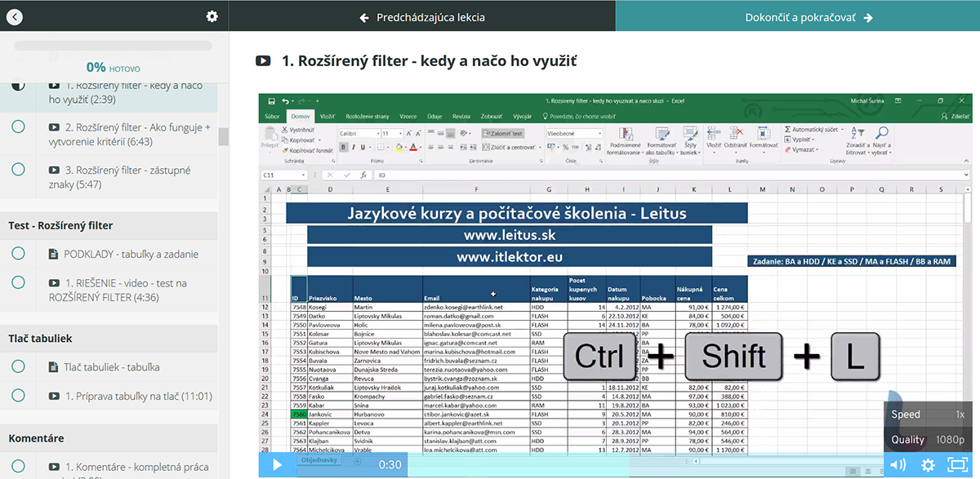Change playback Speed setting 1x

click(x=928, y=415)
